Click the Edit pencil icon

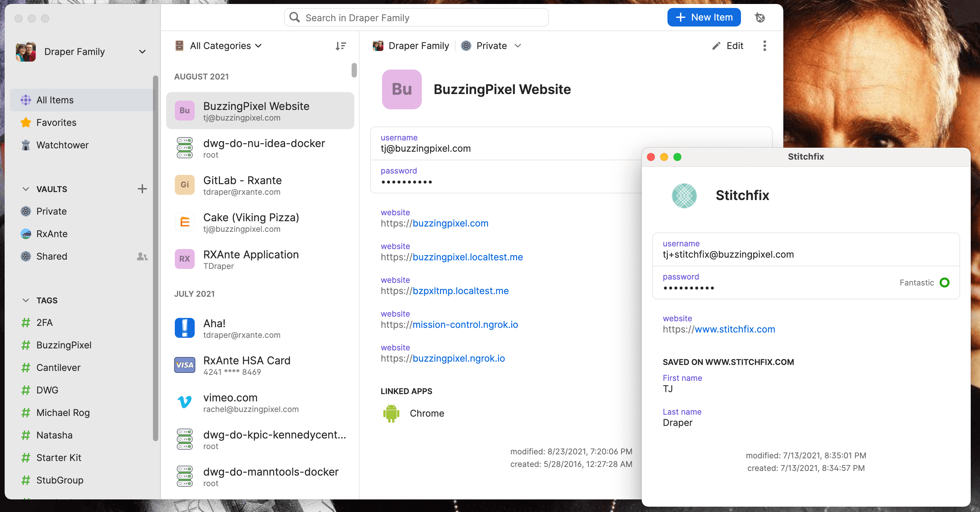point(716,46)
